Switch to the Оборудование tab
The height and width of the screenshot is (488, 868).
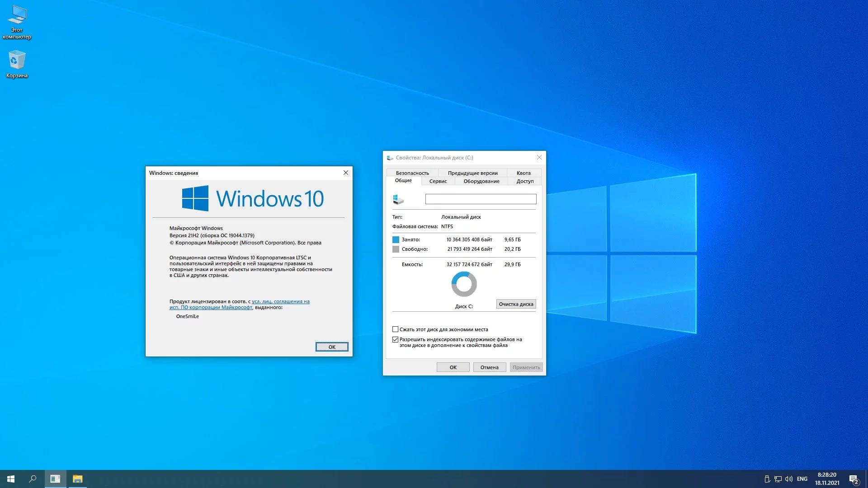(481, 181)
